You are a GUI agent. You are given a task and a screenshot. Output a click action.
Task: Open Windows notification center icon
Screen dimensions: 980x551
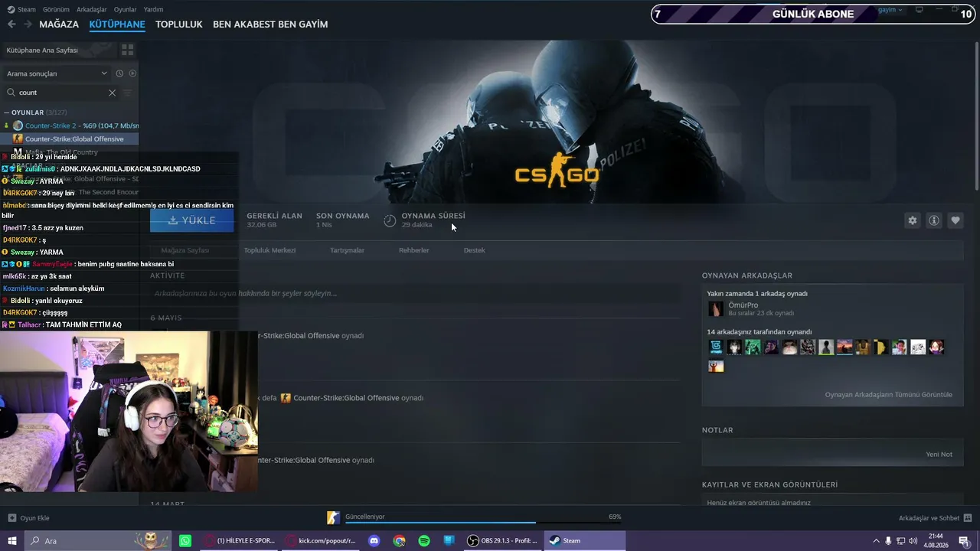[964, 541]
